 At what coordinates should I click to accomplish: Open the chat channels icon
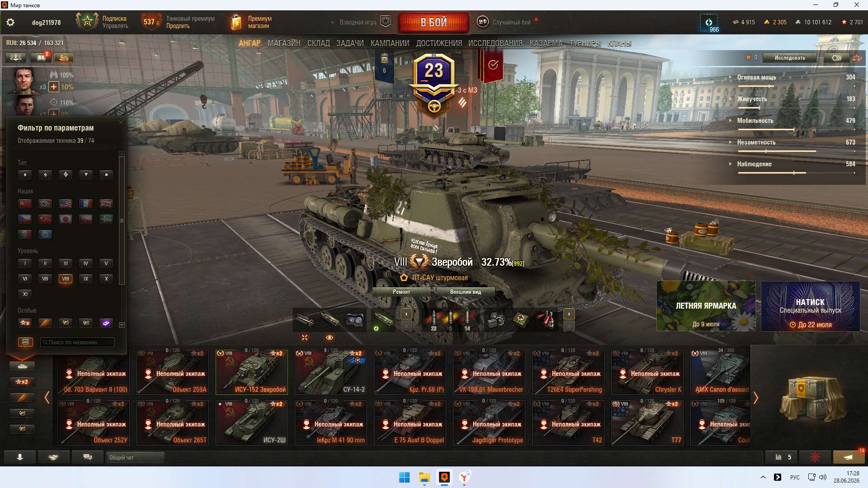pos(88,457)
